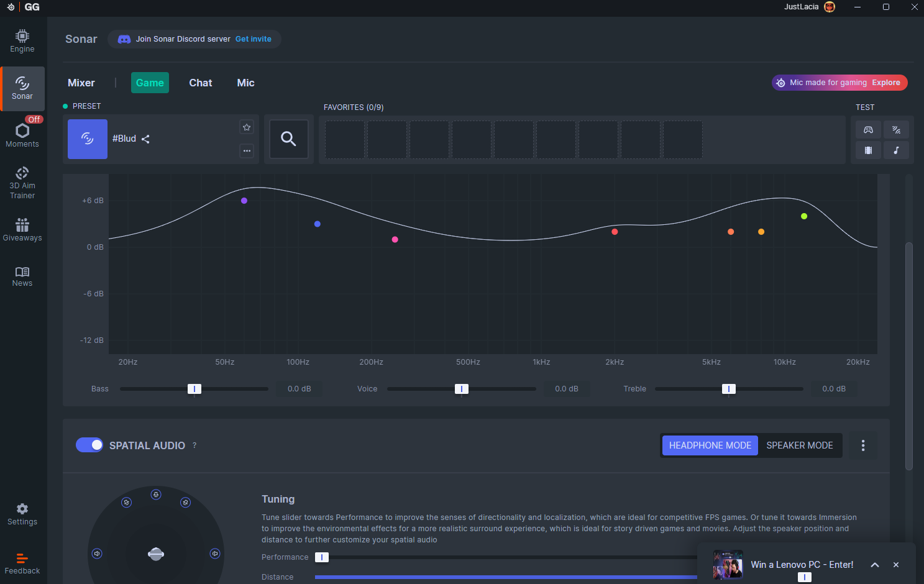
Task: Select the blue EQ band point
Action: [x=318, y=224]
